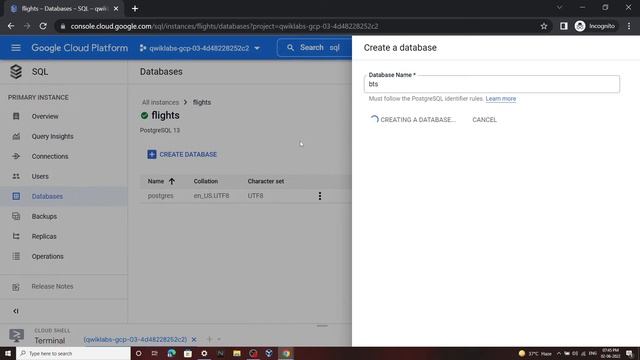This screenshot has width=640, height=360.
Task: Open Users section in sidebar
Action: point(40,176)
